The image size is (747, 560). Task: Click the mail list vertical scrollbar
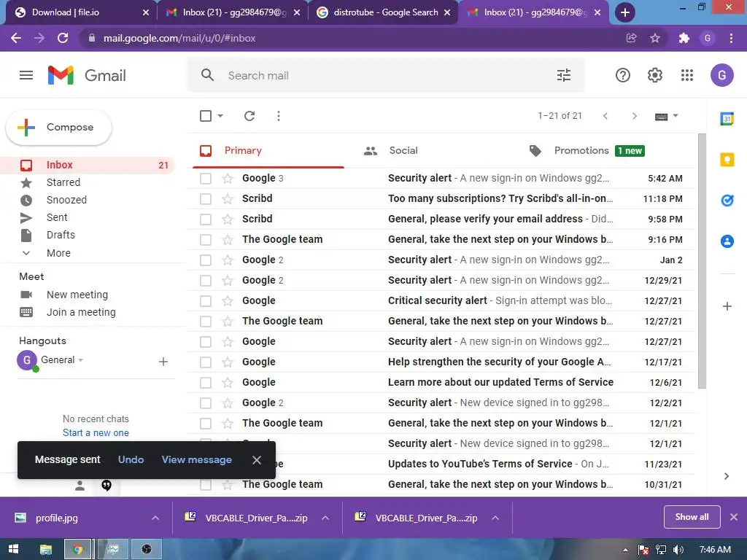pyautogui.click(x=702, y=261)
